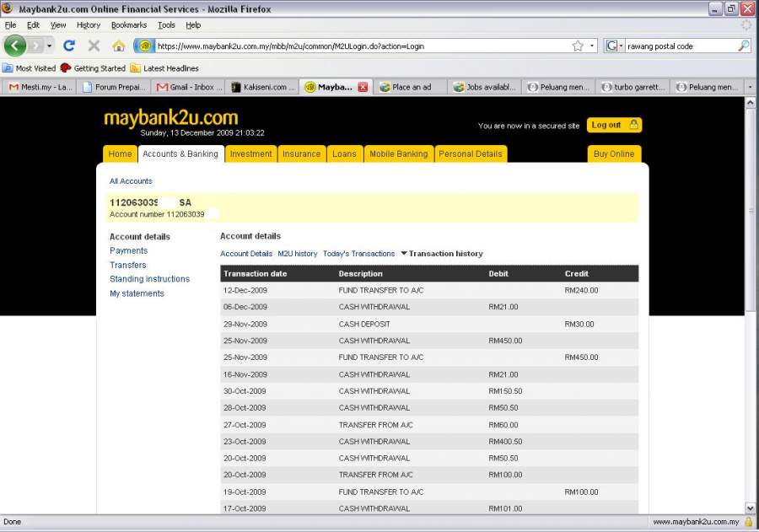Open the URL bar history dropdown
The height and width of the screenshot is (532, 759).
click(592, 46)
